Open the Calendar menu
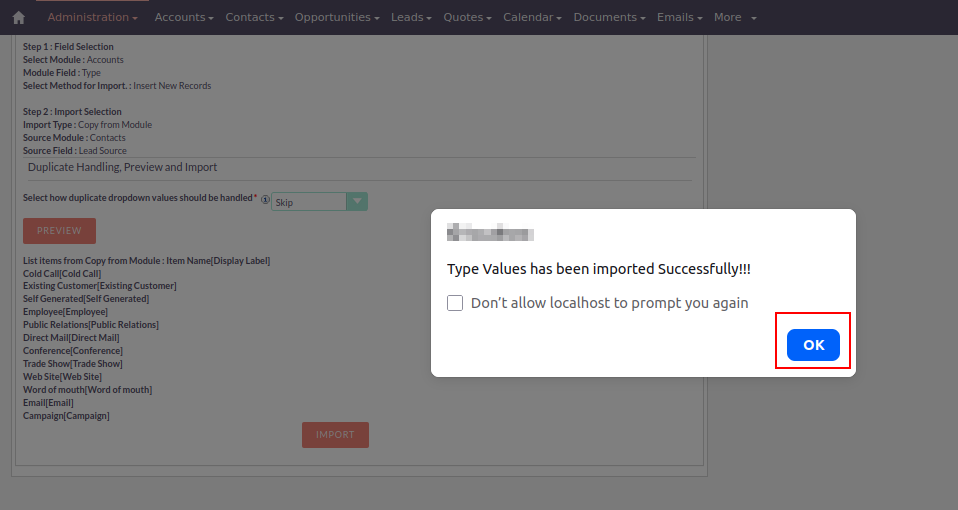This screenshot has width=958, height=510. point(532,17)
